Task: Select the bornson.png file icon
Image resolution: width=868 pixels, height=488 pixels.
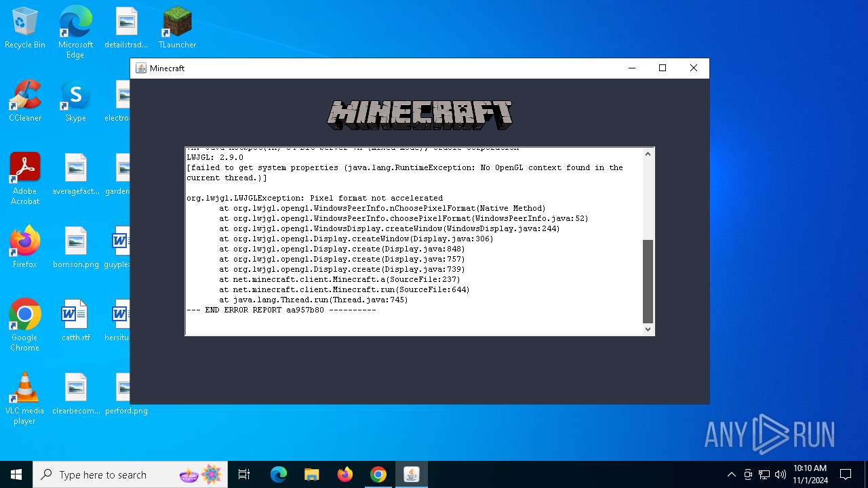Action: click(75, 248)
